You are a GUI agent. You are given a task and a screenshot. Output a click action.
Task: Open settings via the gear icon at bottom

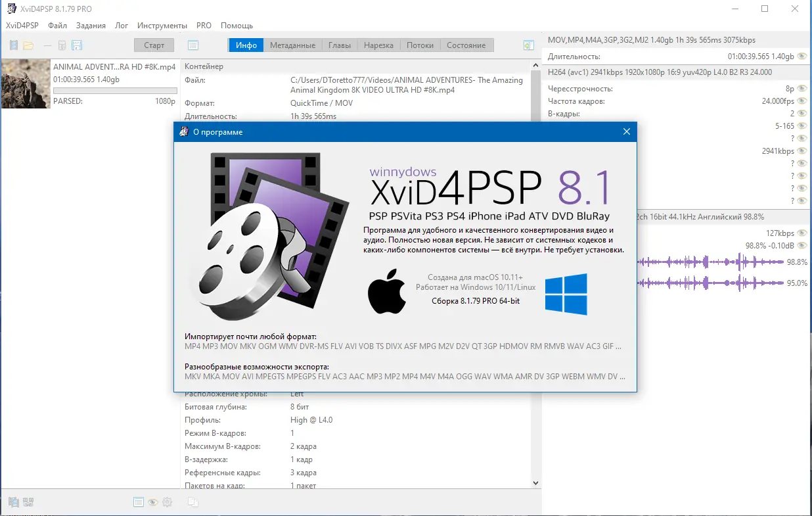point(168,502)
